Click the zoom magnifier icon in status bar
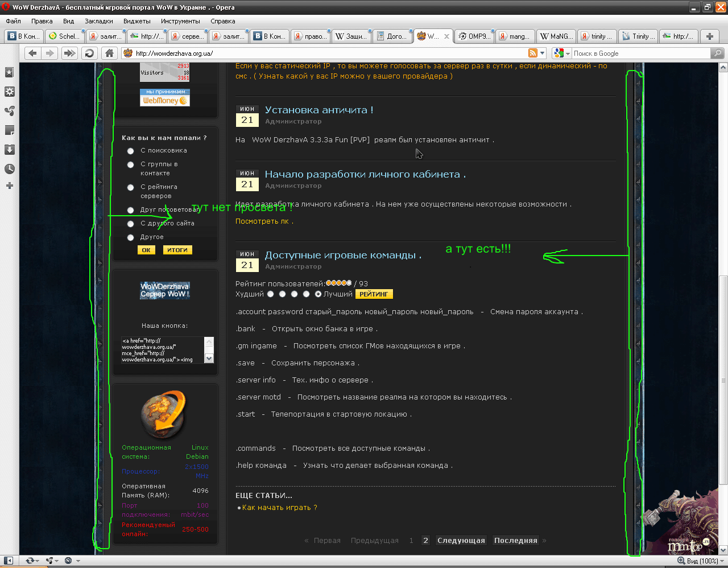This screenshot has height=568, width=728. click(681, 561)
